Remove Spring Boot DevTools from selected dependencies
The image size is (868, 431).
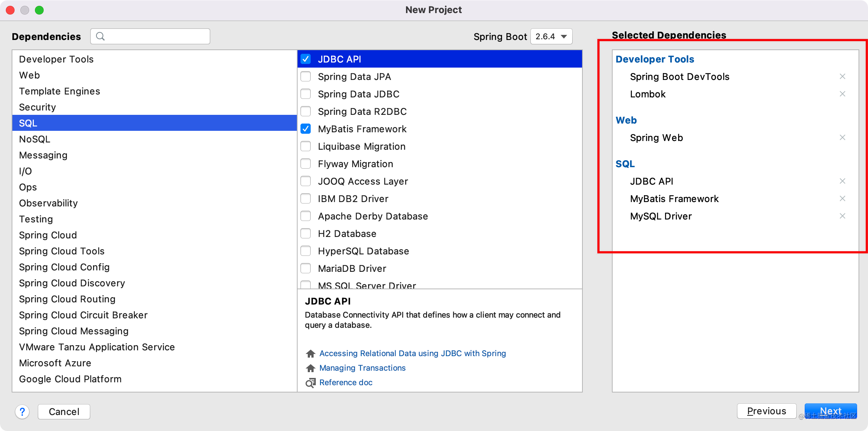pos(843,76)
